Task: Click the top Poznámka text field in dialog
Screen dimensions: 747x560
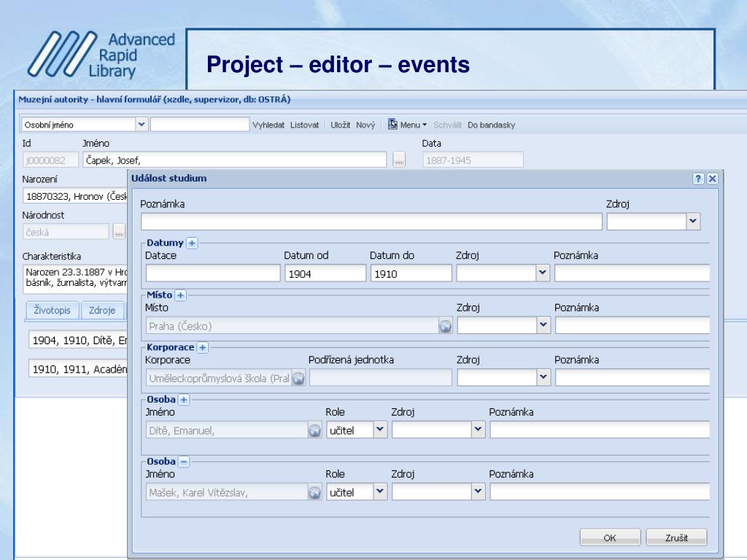Action: tap(371, 222)
